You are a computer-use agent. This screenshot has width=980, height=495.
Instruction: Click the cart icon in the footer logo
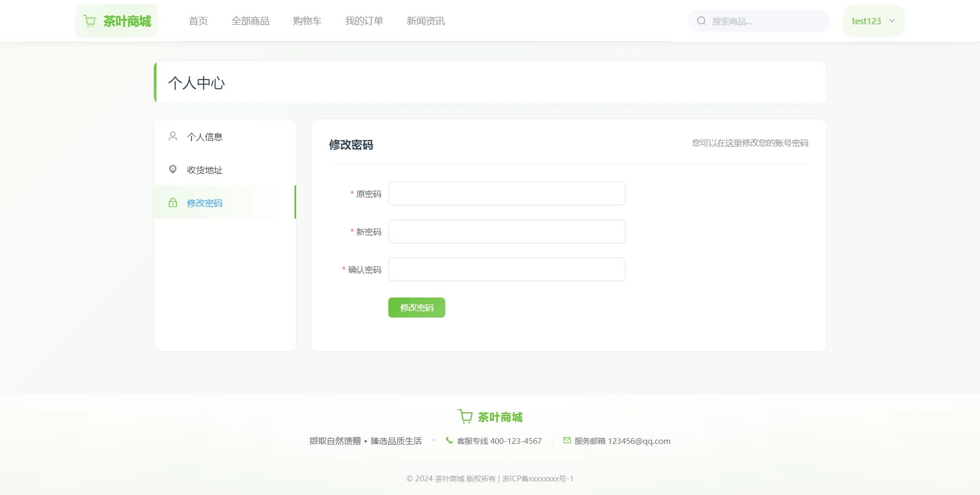(x=465, y=416)
